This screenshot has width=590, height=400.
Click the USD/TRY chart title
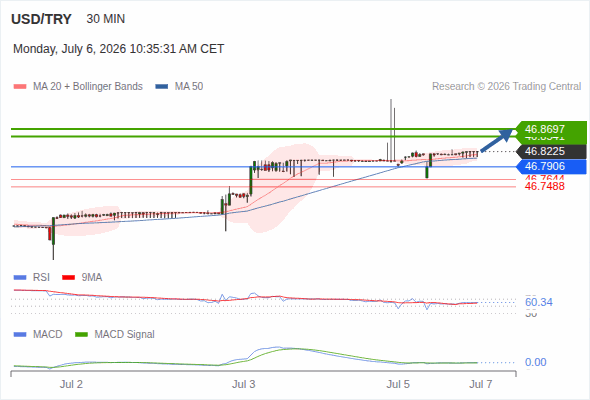(x=41, y=19)
